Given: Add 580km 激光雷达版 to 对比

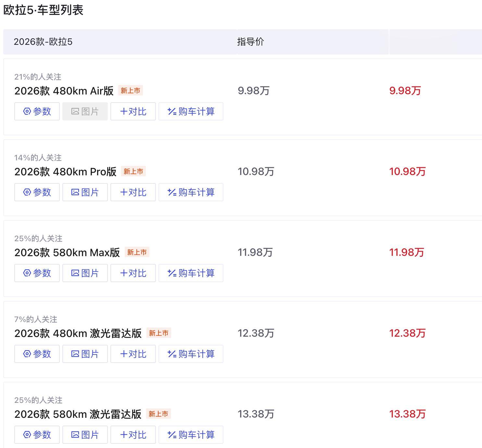Looking at the screenshot, I should pyautogui.click(x=133, y=435).
